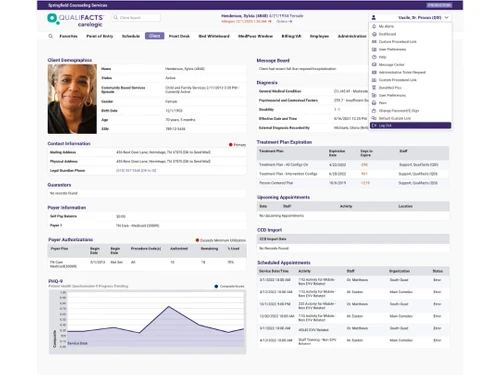
Task: Open the MedPass Window tab
Action: pos(255,36)
